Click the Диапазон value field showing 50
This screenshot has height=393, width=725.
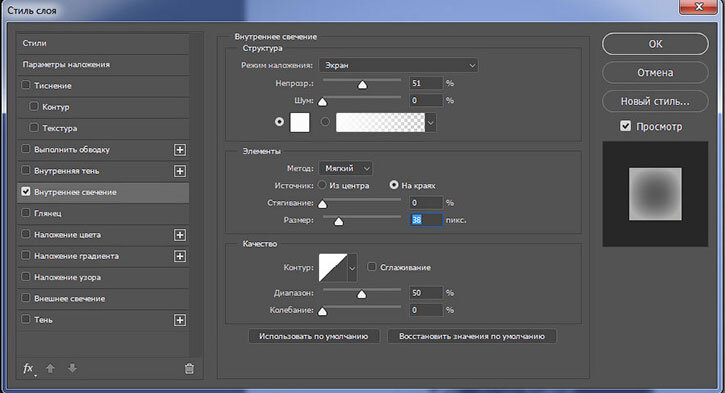[426, 293]
